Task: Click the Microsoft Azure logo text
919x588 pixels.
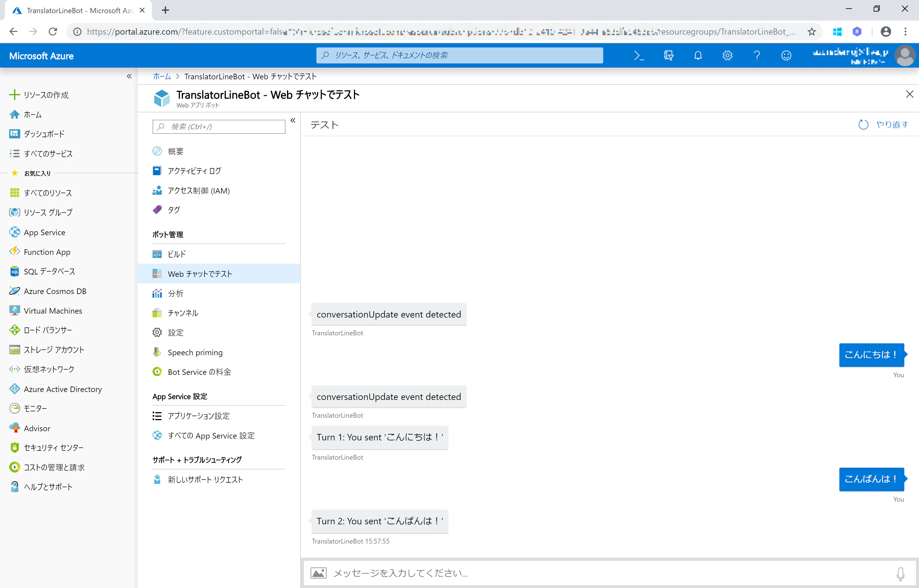Action: [x=41, y=56]
